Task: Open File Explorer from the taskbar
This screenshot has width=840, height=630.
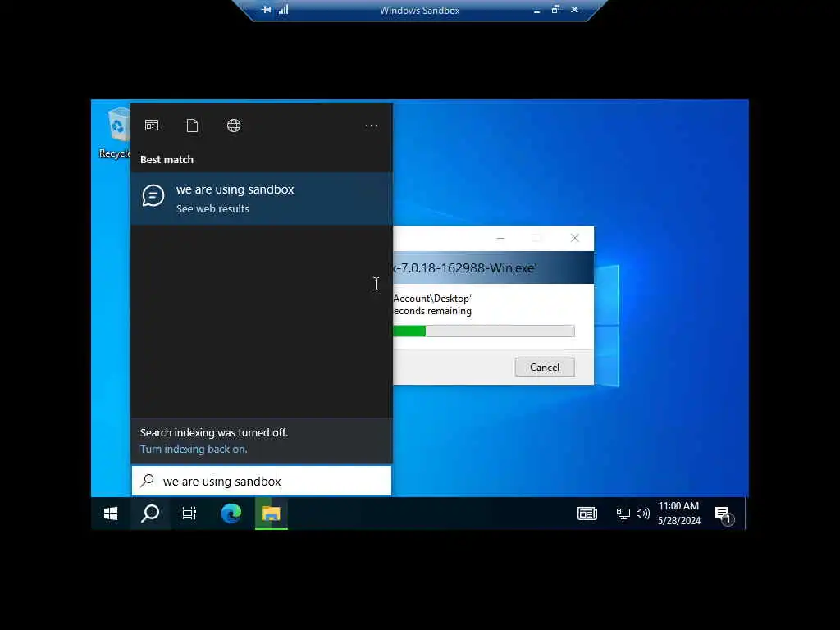Action: coord(271,514)
